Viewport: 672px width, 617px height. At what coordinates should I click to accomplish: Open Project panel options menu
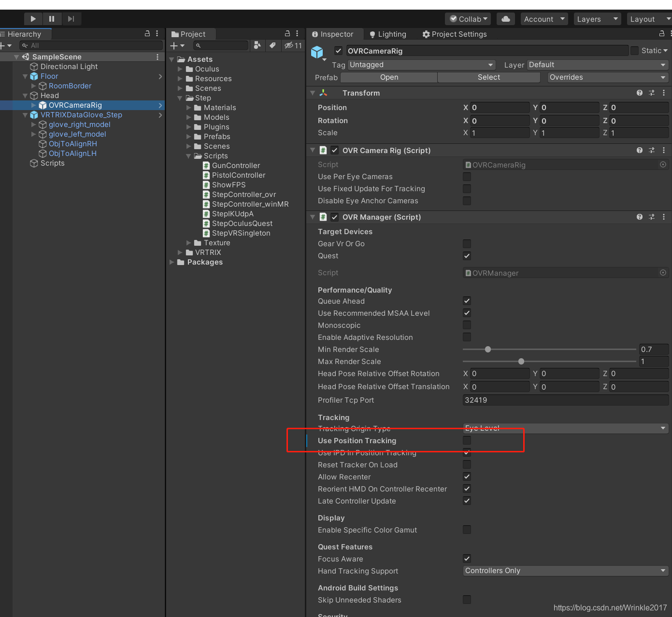tap(297, 33)
